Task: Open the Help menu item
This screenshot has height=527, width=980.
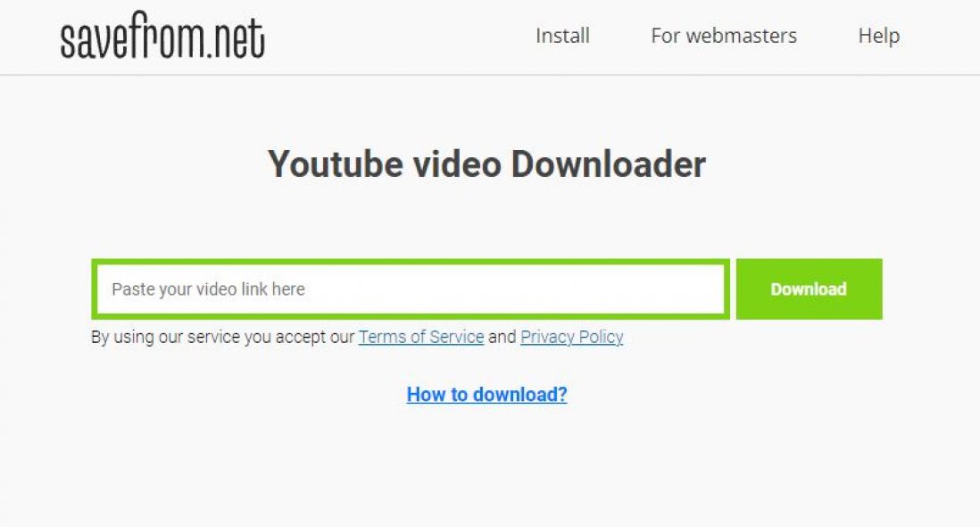Action: click(879, 36)
